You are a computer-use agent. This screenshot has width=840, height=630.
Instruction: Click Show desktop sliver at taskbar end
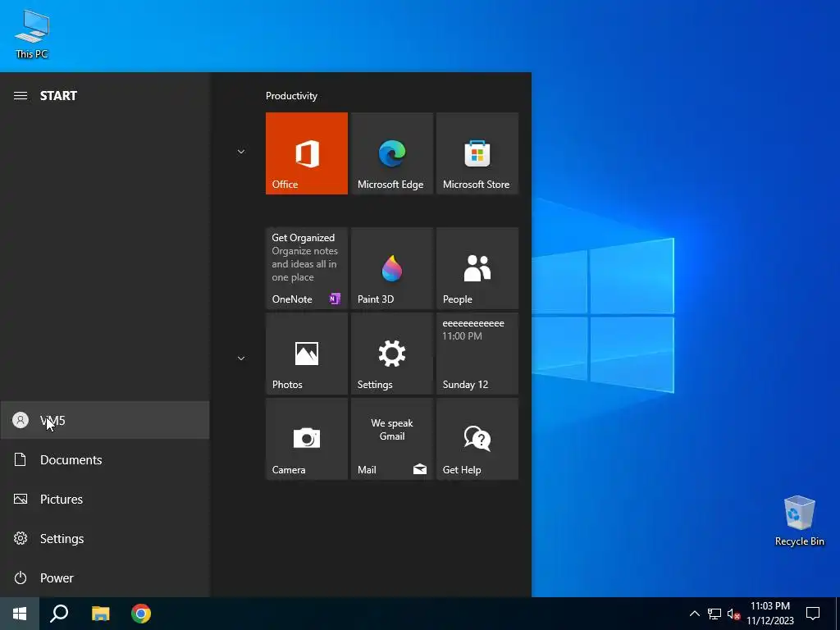click(x=838, y=614)
